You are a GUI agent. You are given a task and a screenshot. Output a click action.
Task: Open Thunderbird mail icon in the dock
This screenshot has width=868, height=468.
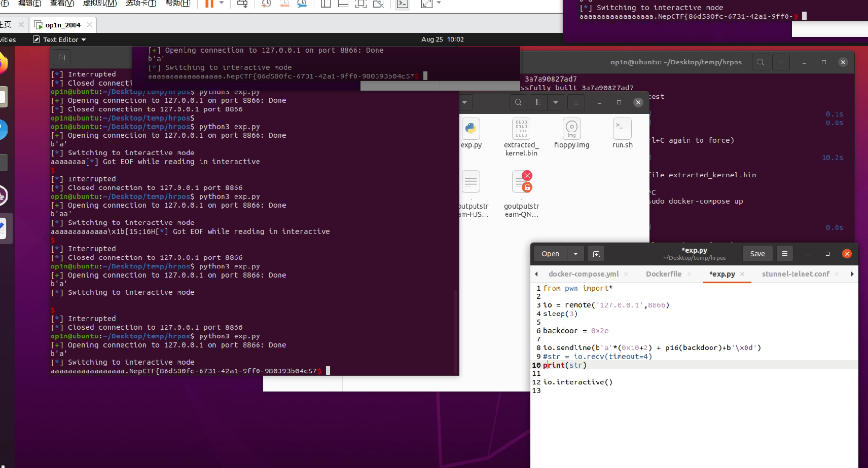(3, 130)
